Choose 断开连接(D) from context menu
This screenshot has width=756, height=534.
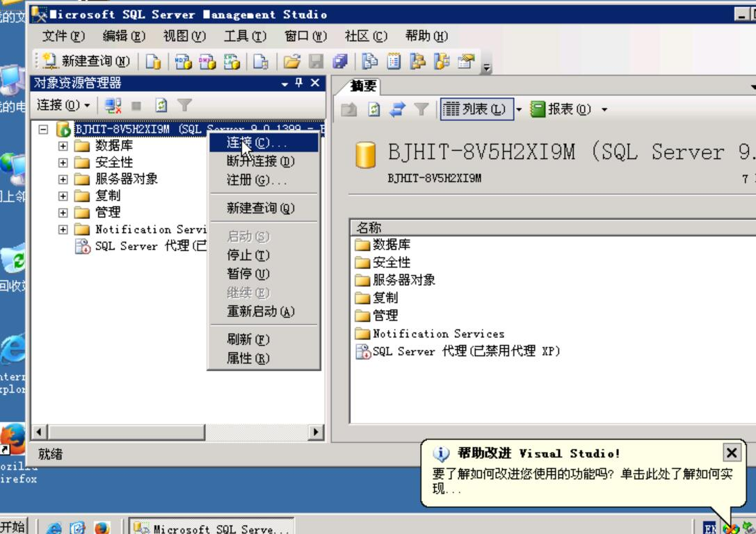coord(264,161)
